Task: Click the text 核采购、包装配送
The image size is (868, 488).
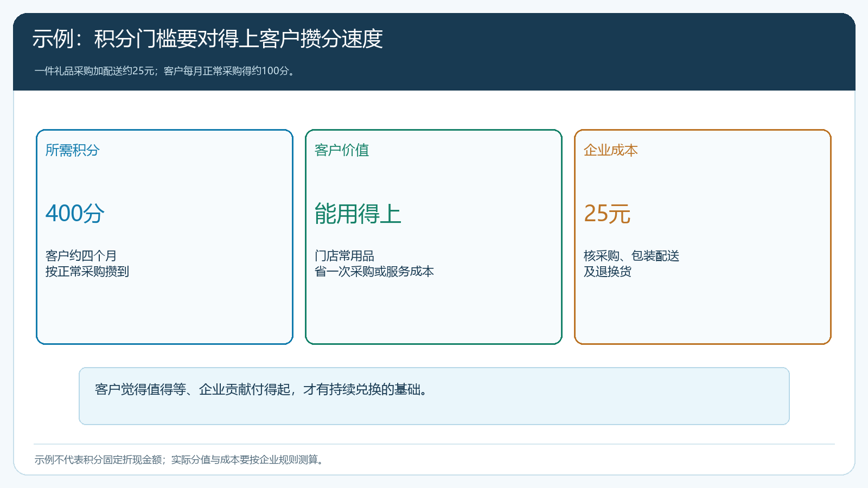Action: [631, 256]
